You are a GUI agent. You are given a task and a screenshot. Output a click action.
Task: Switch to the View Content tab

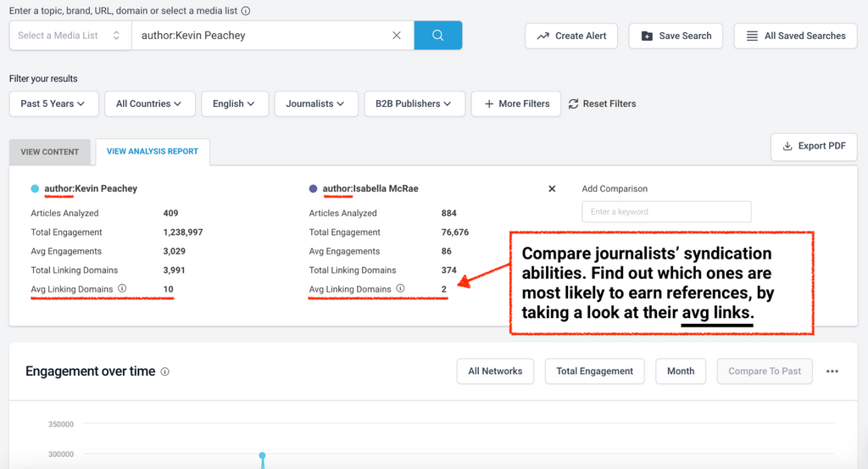pos(50,152)
